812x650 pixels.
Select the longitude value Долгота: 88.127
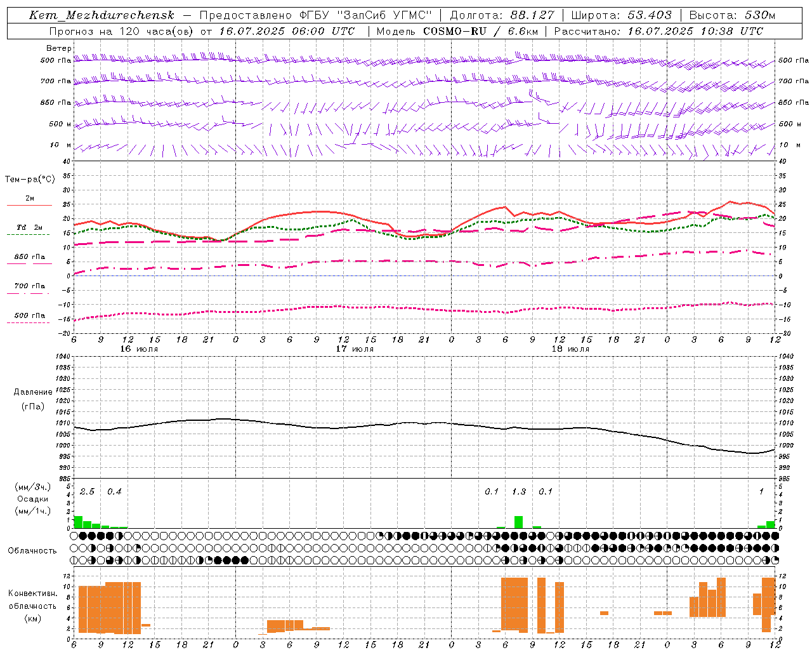point(501,15)
